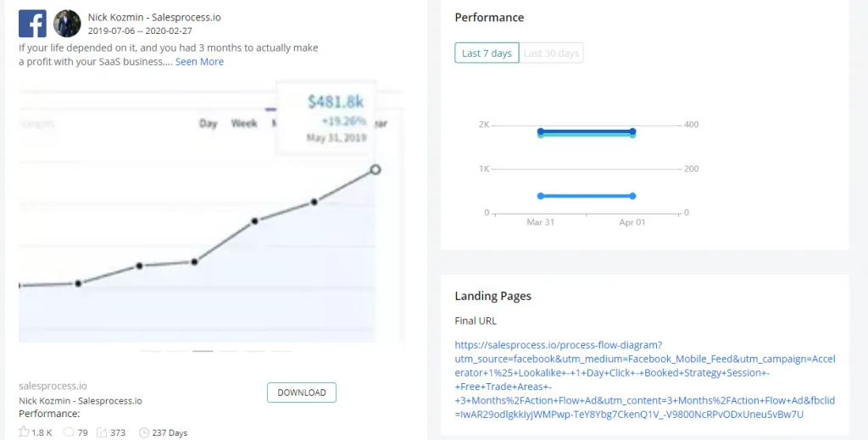Click the Mar 31 point on lowest blue line

point(541,196)
